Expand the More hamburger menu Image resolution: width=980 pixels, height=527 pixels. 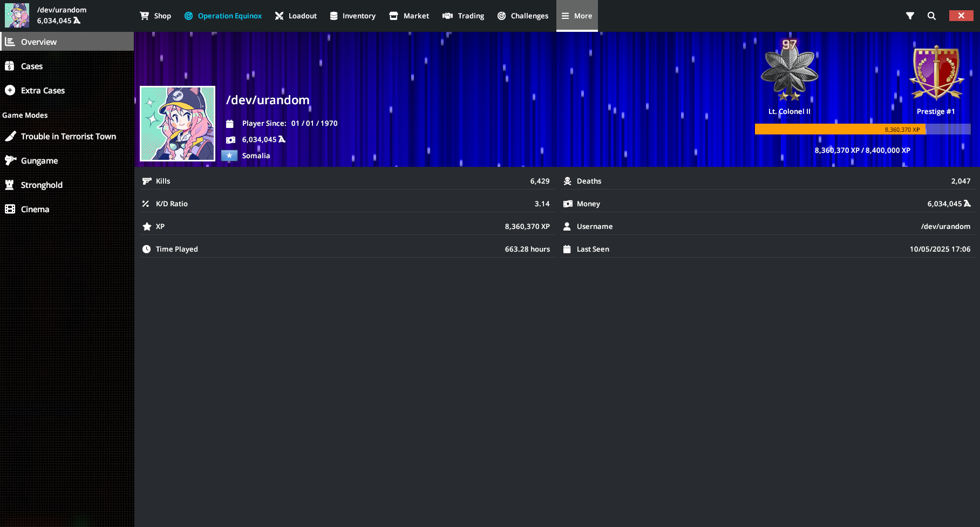tap(577, 16)
